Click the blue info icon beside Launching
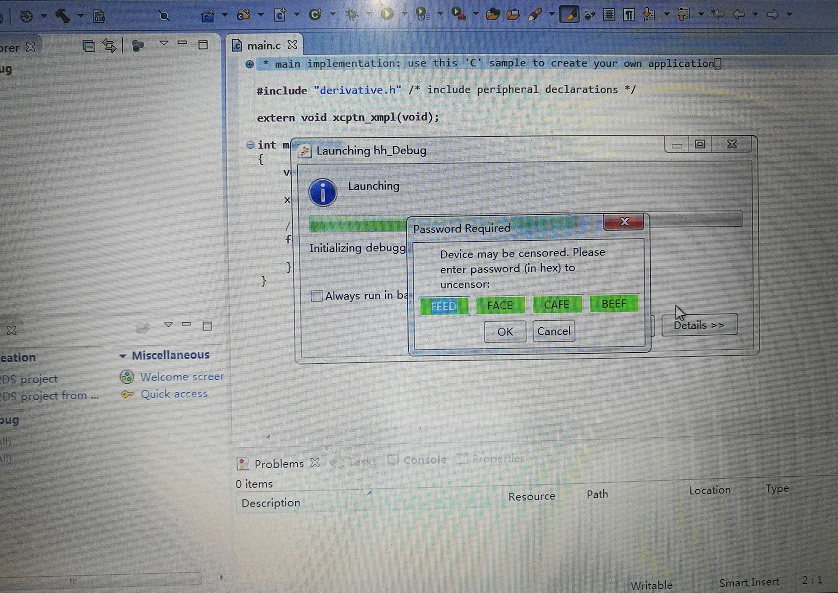This screenshot has height=593, width=838. tap(323, 192)
